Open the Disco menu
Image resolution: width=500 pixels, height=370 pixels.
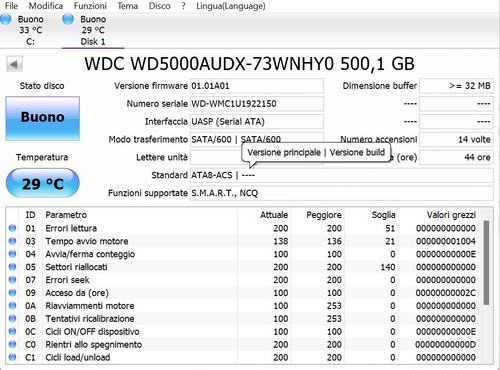click(x=159, y=6)
